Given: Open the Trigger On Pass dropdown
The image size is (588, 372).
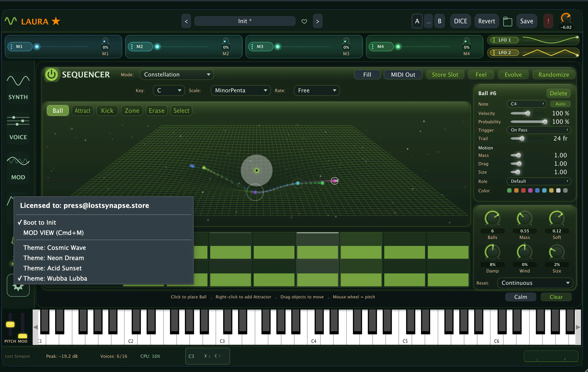Looking at the screenshot, I should [x=539, y=130].
